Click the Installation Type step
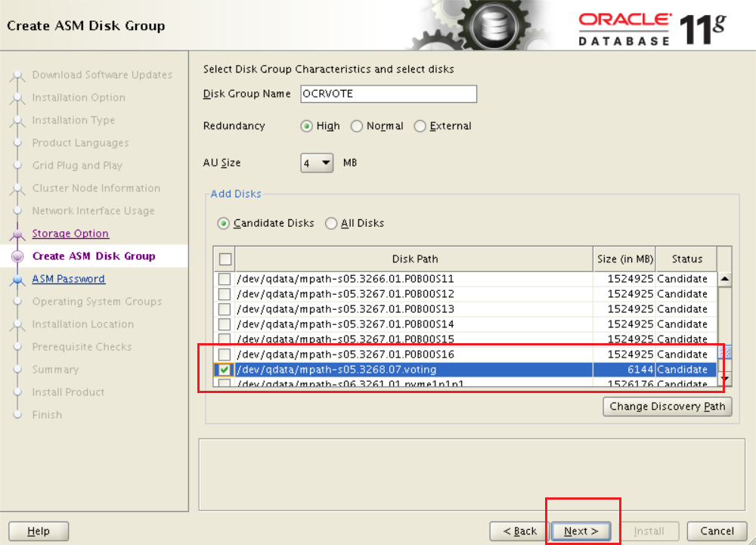The height and width of the screenshot is (545, 756). [x=73, y=120]
